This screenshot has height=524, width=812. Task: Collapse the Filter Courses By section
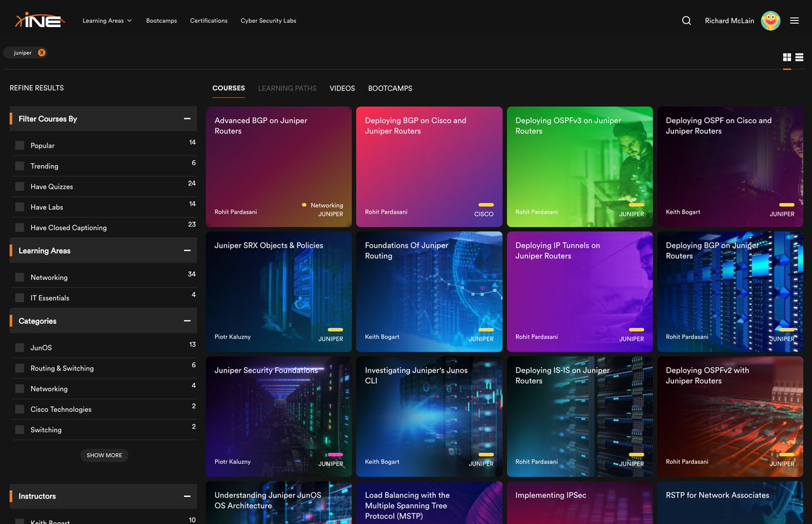[187, 119]
